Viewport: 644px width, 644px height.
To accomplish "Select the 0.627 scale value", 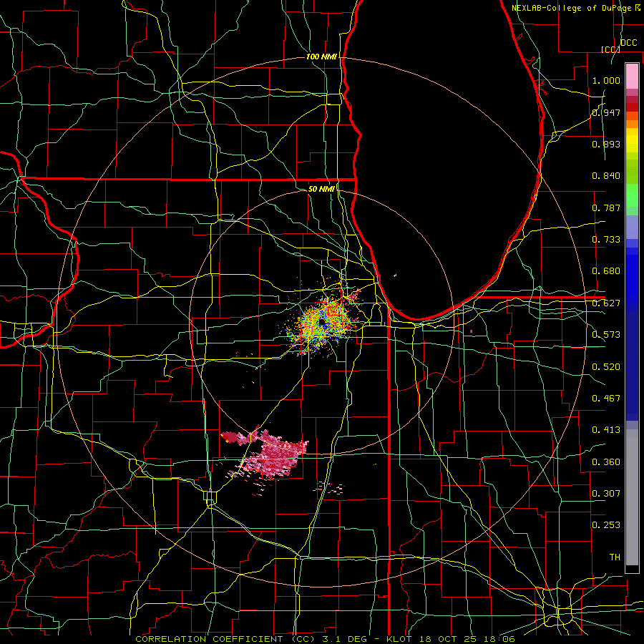I will point(606,303).
